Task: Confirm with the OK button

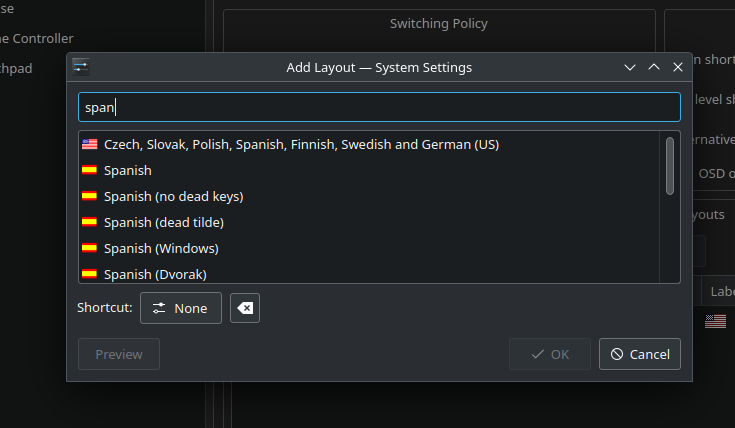Action: 549,354
